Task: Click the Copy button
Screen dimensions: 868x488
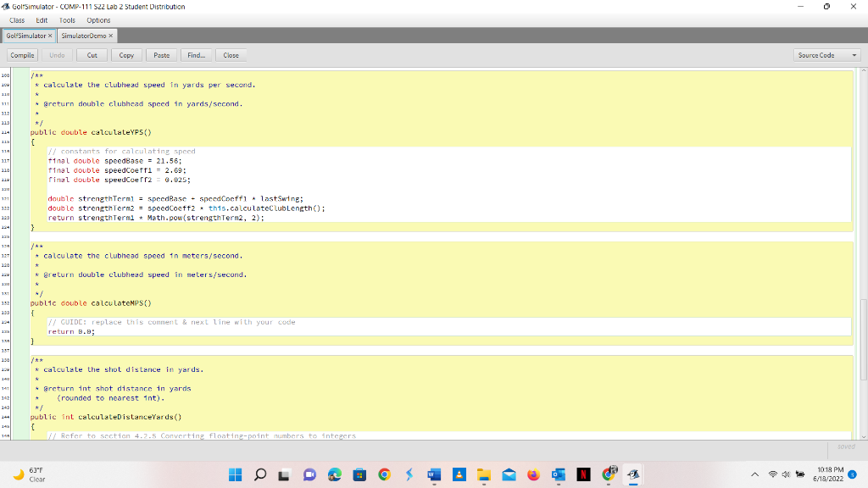Action: coord(126,55)
